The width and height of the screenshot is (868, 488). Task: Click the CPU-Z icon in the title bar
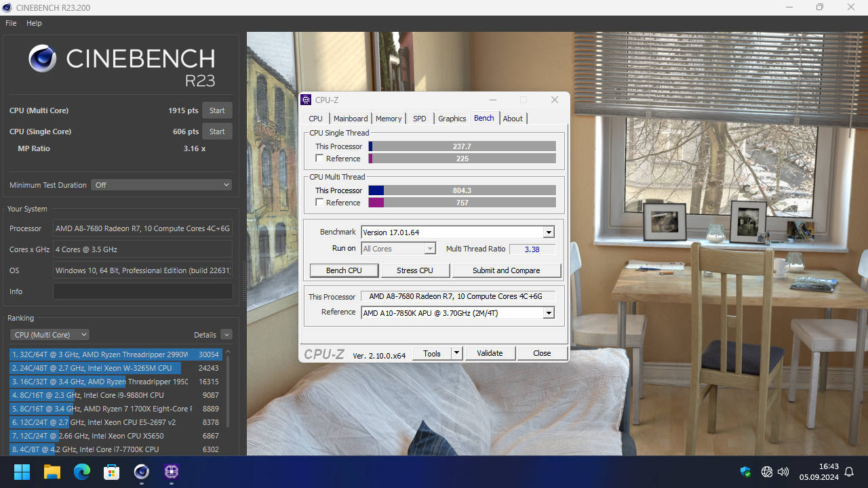pyautogui.click(x=305, y=100)
